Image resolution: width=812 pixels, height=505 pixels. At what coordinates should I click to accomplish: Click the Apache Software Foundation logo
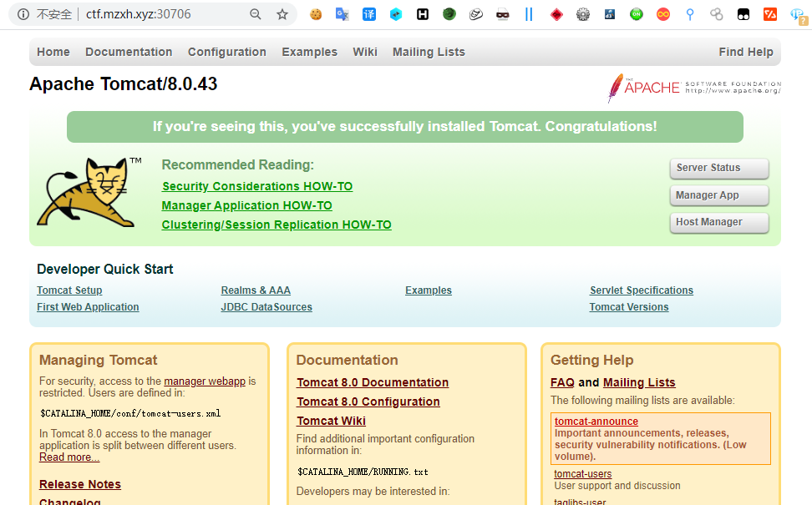coord(694,88)
